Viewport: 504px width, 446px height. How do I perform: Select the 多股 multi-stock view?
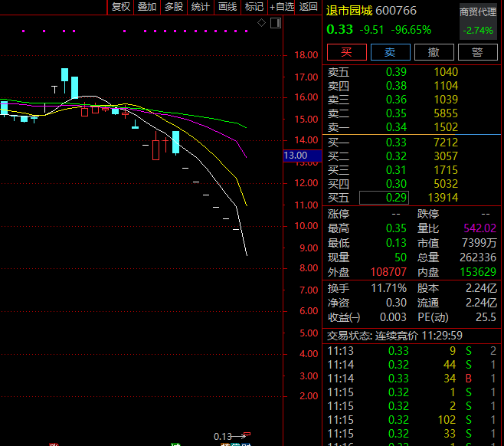point(174,7)
